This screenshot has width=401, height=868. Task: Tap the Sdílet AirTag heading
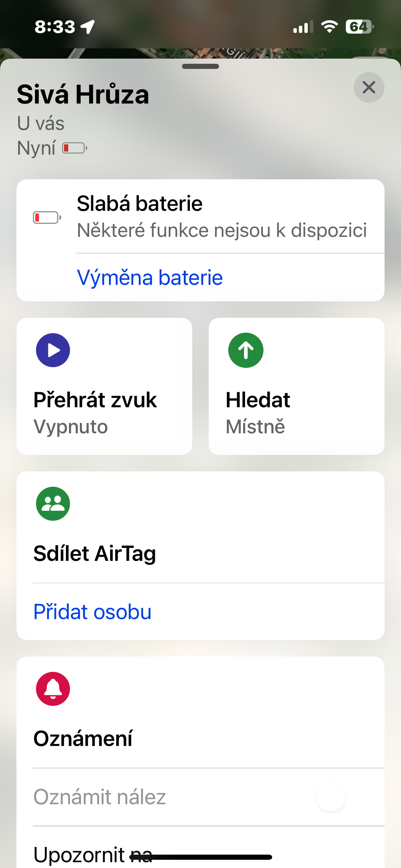click(95, 553)
